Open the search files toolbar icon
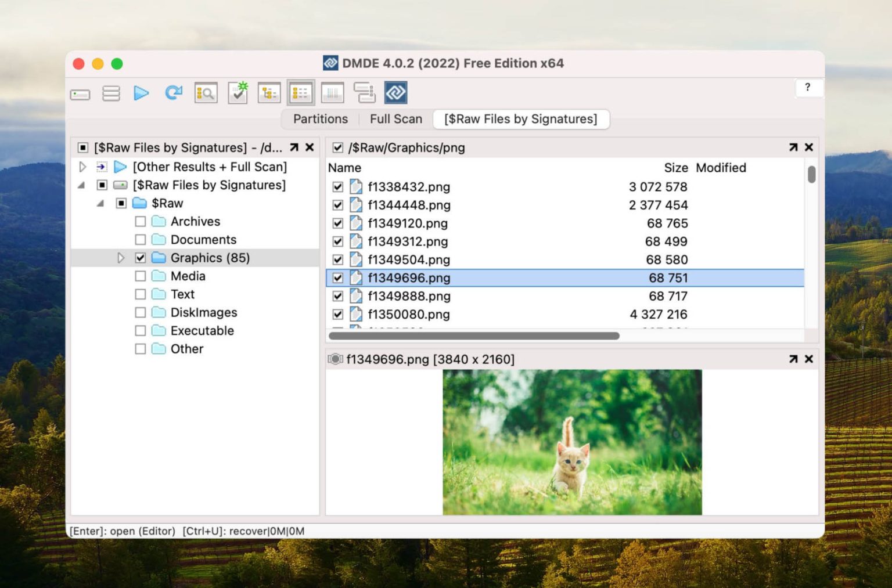Viewport: 892px width, 588px height. (x=206, y=92)
